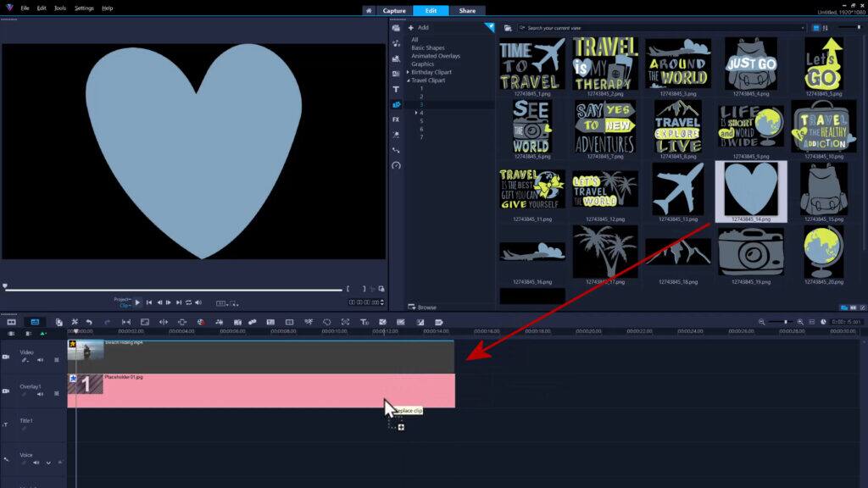This screenshot has height=488, width=868.
Task: Click the Play button under the preview window
Action: coord(137,302)
